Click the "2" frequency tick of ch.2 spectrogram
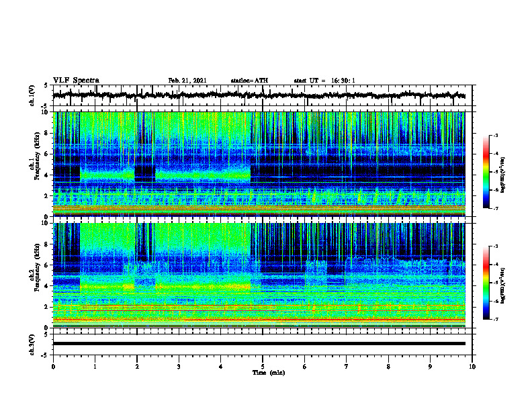The height and width of the screenshot is (411, 532). point(47,307)
